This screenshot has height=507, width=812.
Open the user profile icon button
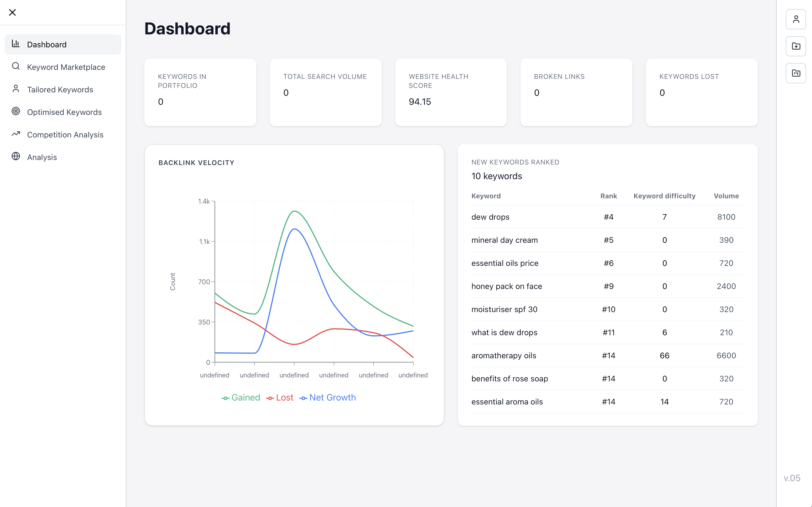point(796,19)
